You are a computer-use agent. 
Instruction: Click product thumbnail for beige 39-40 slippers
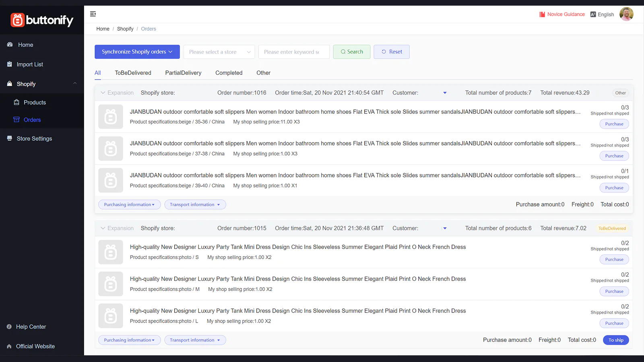[111, 180]
